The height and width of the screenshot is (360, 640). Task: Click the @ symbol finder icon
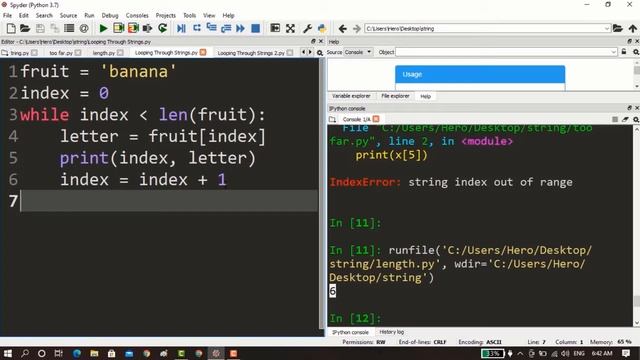(84, 28)
